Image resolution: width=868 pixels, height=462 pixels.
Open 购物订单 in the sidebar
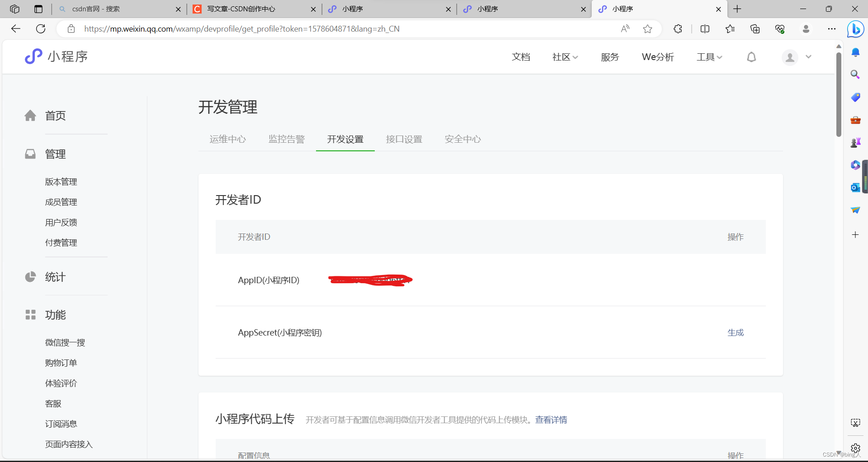pos(61,363)
